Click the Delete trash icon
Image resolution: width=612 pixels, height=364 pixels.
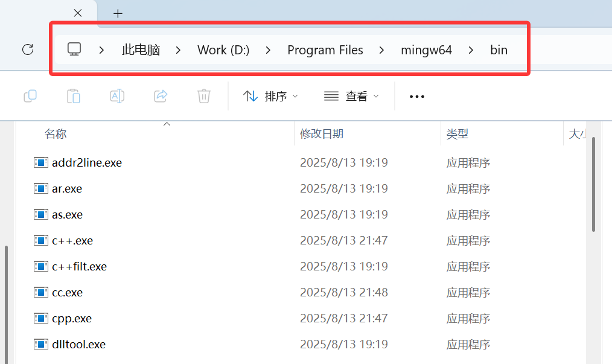click(204, 96)
